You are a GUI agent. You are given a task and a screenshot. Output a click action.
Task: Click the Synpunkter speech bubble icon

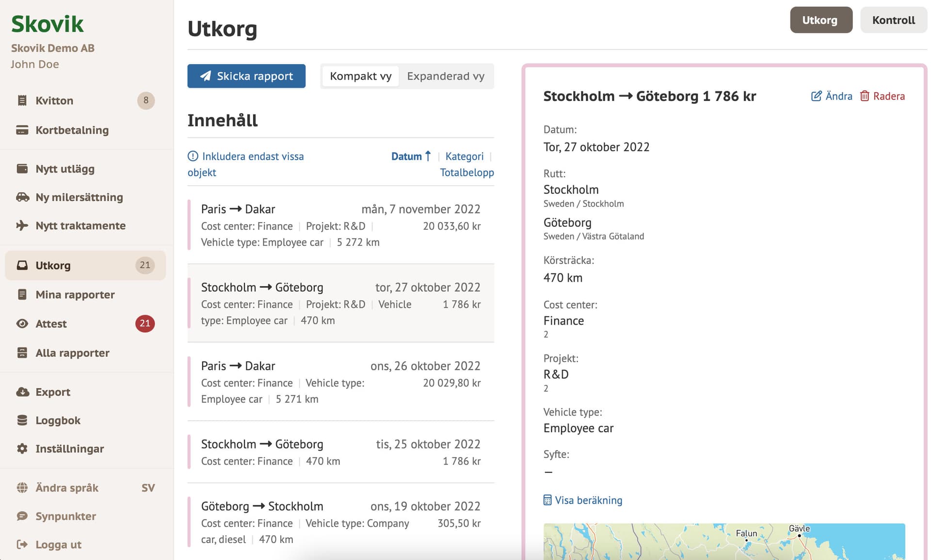click(x=22, y=516)
